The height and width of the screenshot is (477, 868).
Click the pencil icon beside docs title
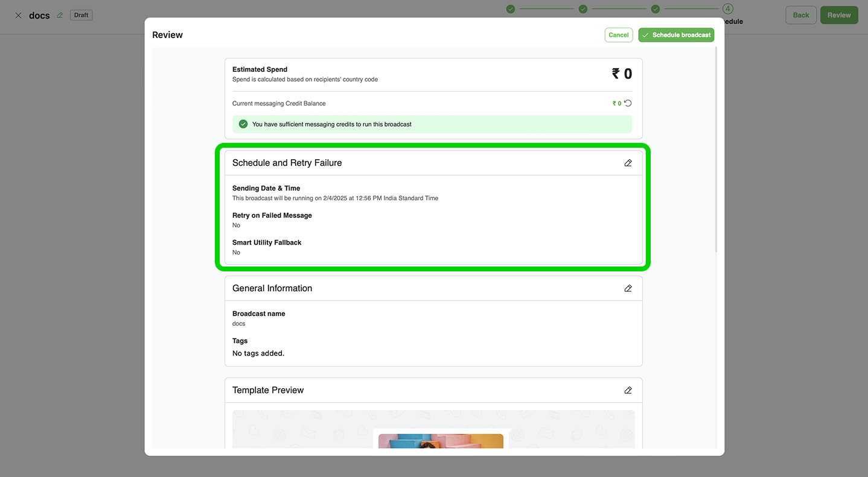(60, 15)
